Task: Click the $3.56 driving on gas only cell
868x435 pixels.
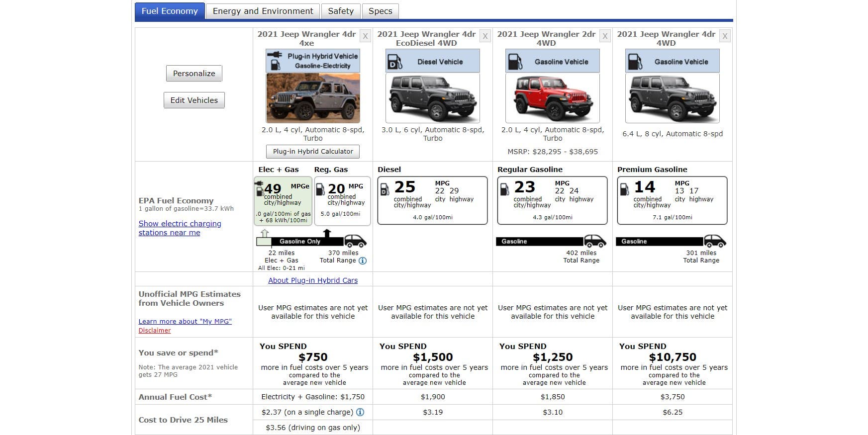Action: (313, 428)
